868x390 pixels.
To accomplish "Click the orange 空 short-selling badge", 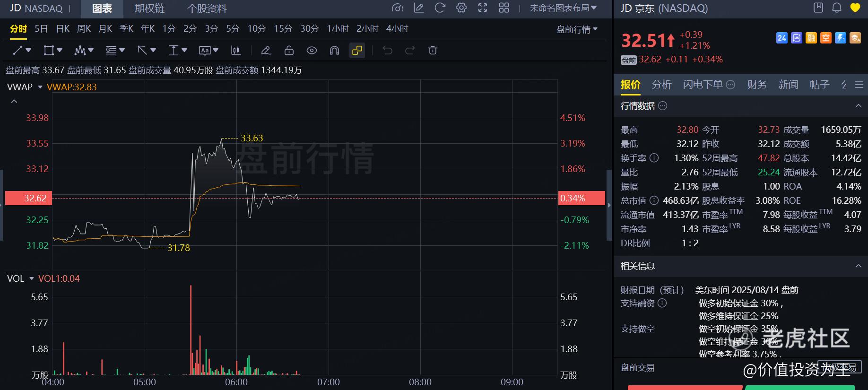I will point(826,38).
